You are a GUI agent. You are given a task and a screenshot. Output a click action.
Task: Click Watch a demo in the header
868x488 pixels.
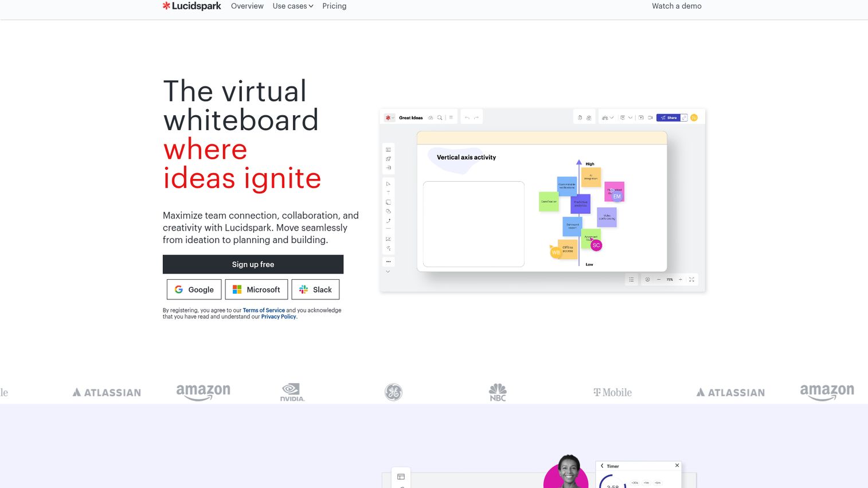coord(677,6)
